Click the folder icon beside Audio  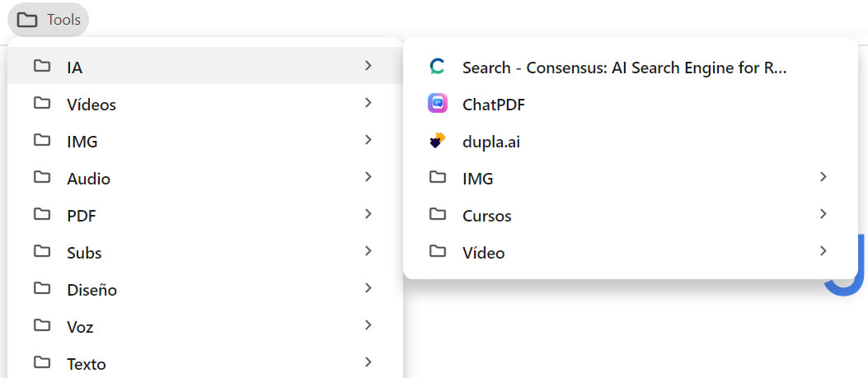pyautogui.click(x=41, y=177)
